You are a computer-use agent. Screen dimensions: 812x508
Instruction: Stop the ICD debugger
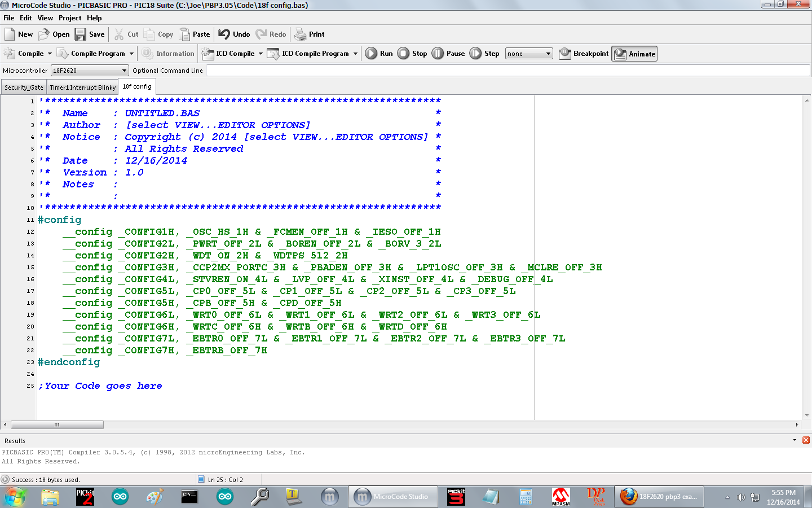point(412,54)
